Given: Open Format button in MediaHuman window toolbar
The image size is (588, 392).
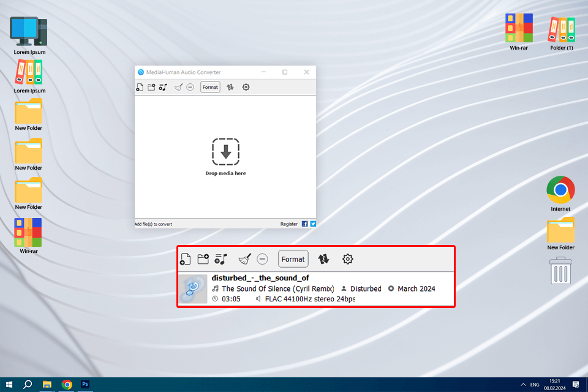Looking at the screenshot, I should point(210,87).
